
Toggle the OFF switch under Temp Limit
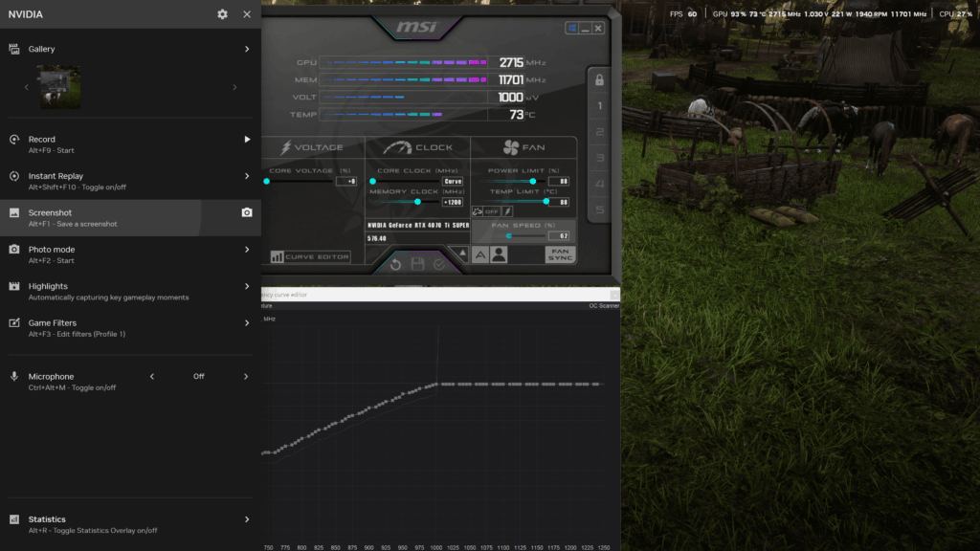click(492, 211)
